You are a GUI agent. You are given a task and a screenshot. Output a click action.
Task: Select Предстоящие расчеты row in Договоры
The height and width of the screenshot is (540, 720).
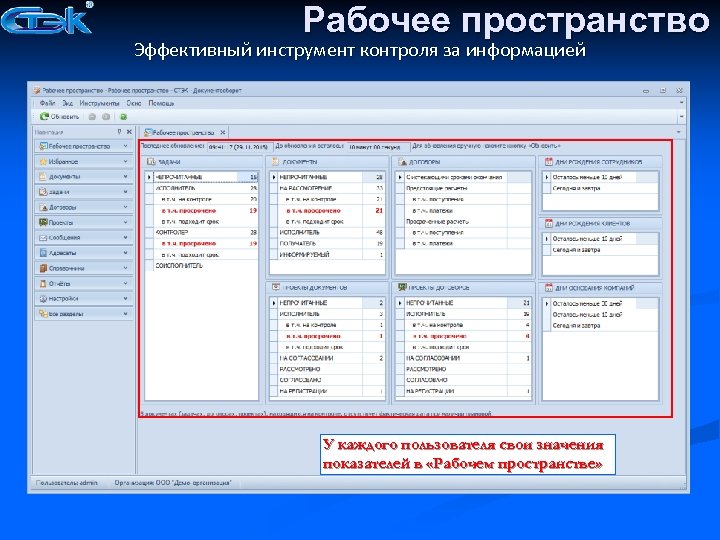464,188
